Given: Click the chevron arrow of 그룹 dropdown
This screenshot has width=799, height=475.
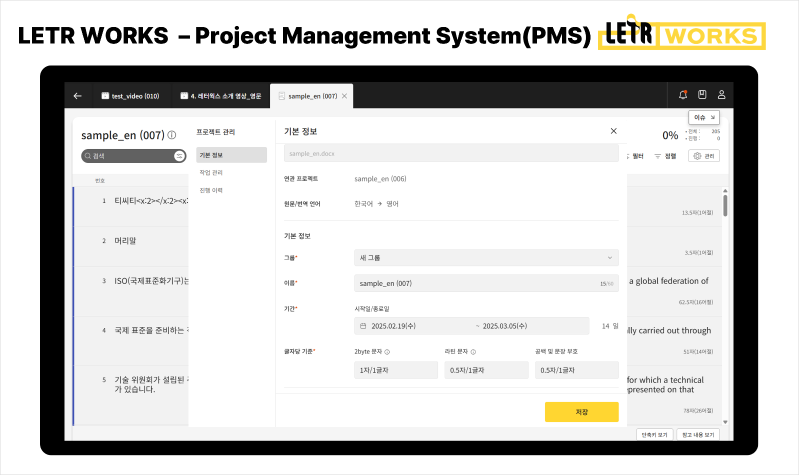Looking at the screenshot, I should point(609,258).
